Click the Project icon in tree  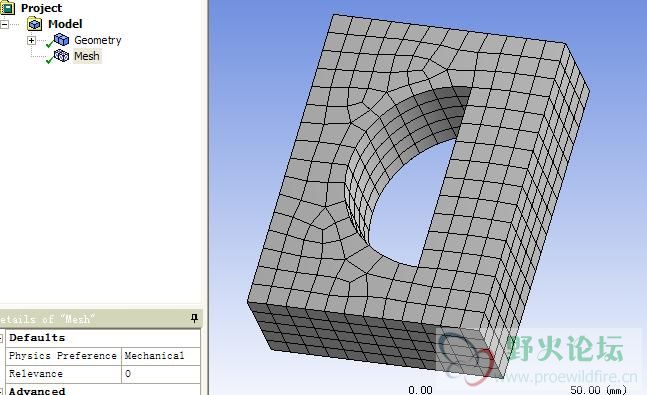tap(7, 7)
